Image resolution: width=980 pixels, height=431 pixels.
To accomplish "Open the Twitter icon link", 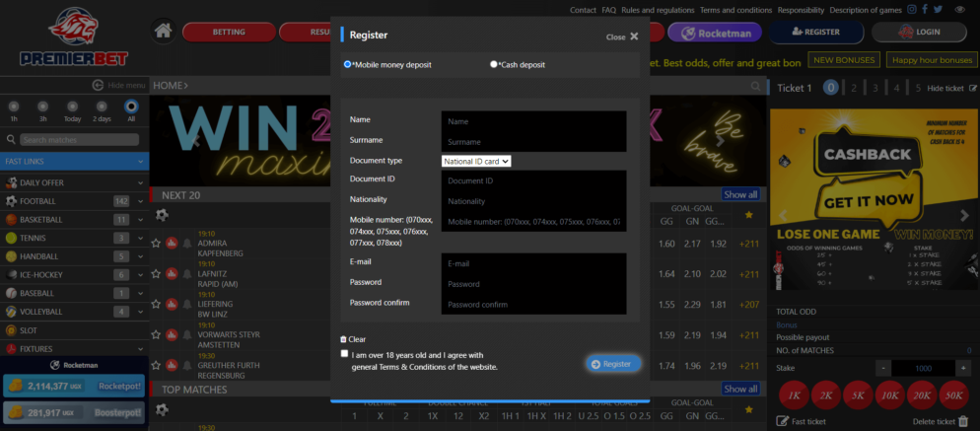I will [x=939, y=9].
